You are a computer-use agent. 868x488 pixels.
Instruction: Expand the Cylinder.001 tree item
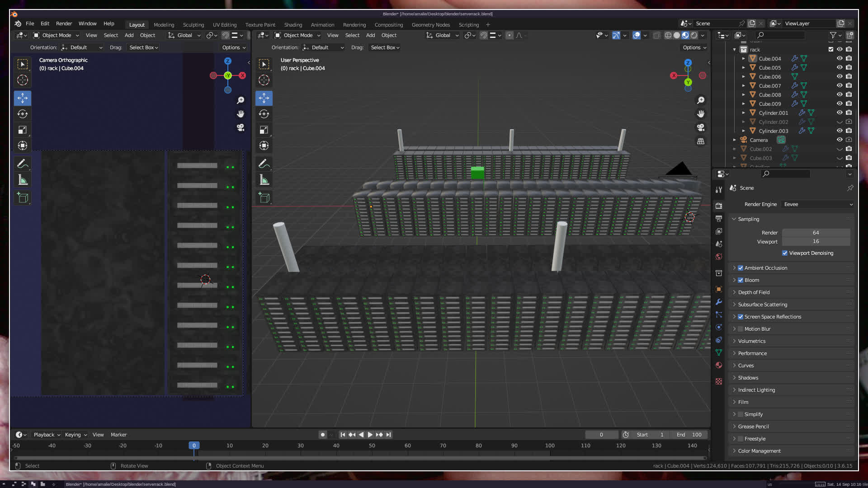point(744,113)
